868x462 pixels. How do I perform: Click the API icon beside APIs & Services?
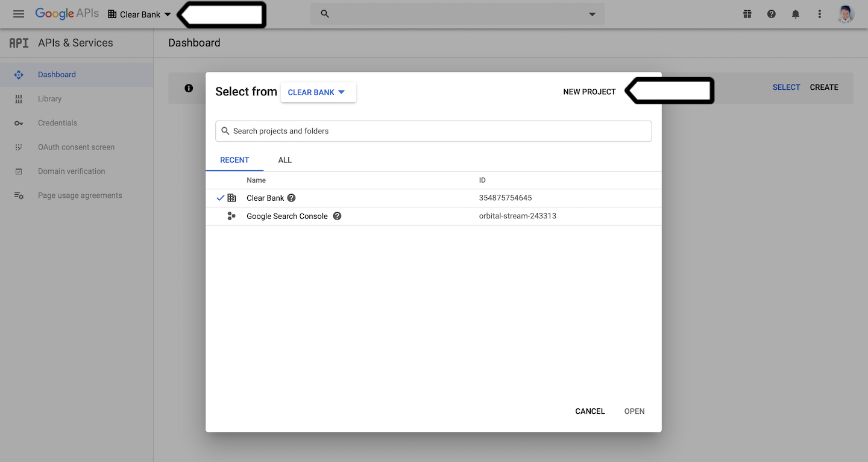19,43
